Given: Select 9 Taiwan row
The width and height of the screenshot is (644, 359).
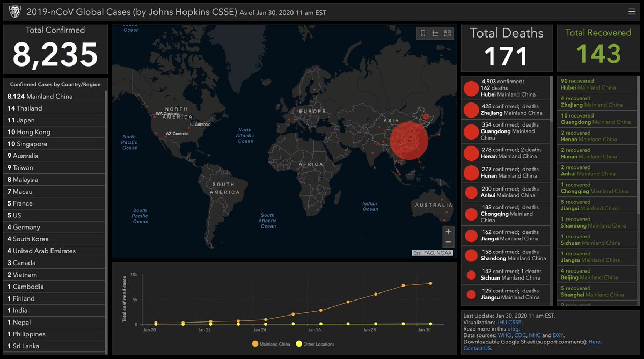Looking at the screenshot, I should click(x=55, y=167).
